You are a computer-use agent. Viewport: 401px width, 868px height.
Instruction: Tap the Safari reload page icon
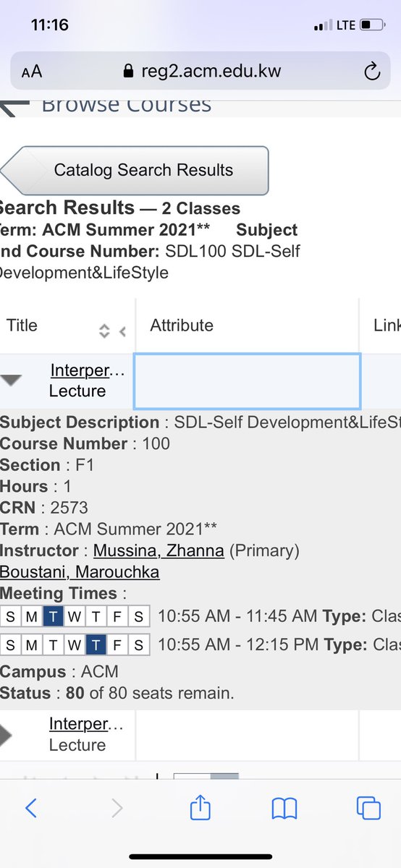pos(371,71)
